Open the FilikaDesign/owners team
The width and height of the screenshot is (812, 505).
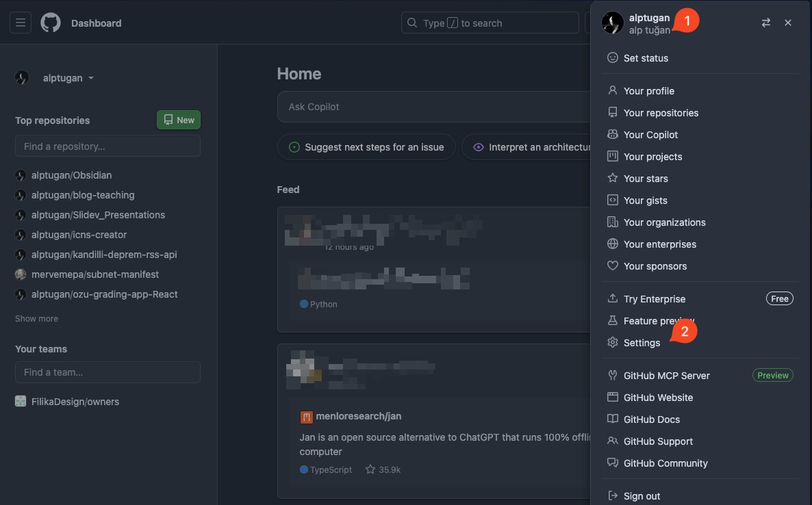pos(75,402)
